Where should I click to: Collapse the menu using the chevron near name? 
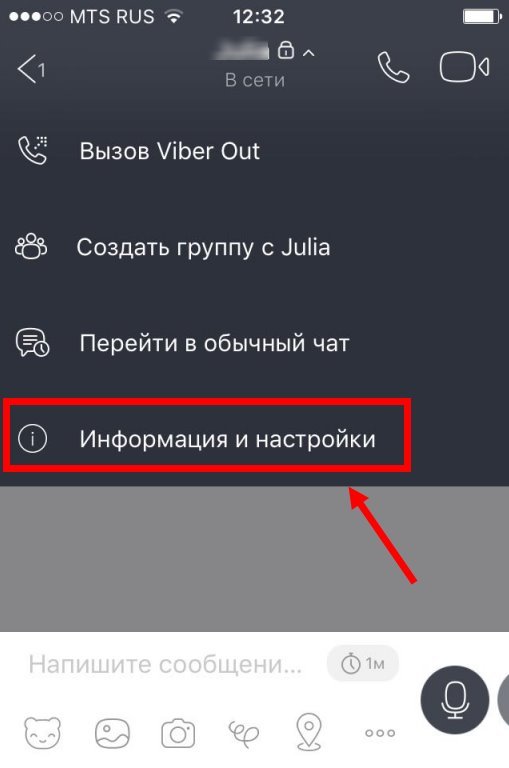[x=309, y=52]
